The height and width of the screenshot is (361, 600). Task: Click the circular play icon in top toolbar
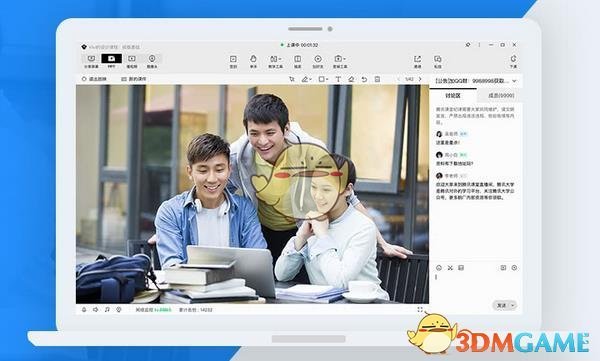(318, 59)
